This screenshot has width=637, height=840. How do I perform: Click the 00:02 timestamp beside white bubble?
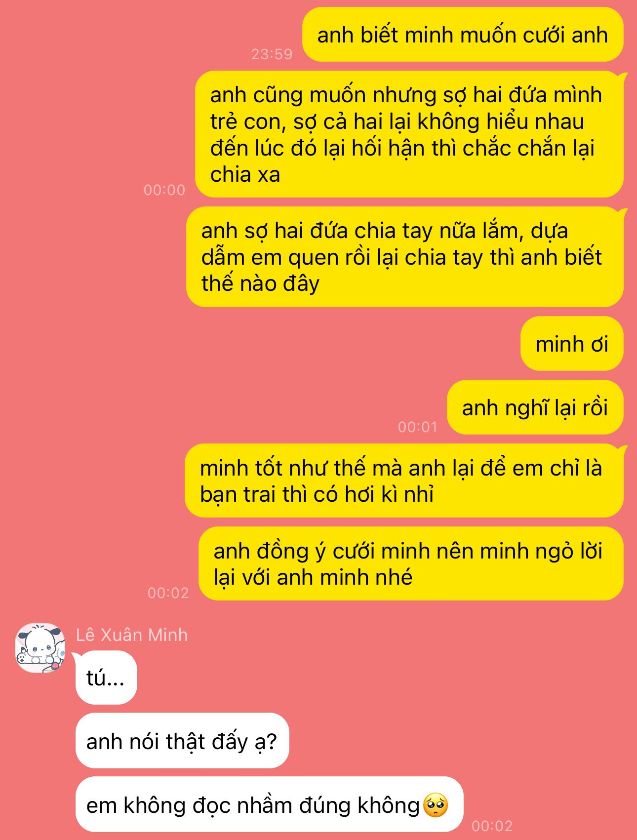492,826
